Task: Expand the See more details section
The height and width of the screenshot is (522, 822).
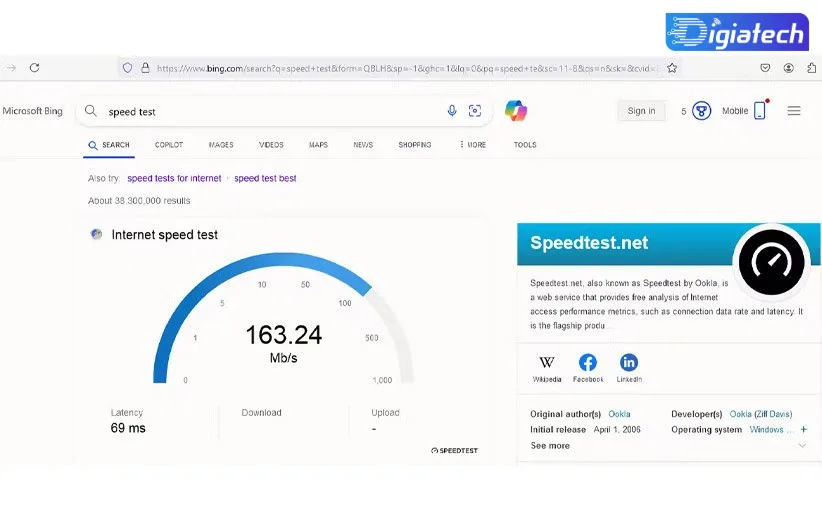Action: pyautogui.click(x=550, y=445)
